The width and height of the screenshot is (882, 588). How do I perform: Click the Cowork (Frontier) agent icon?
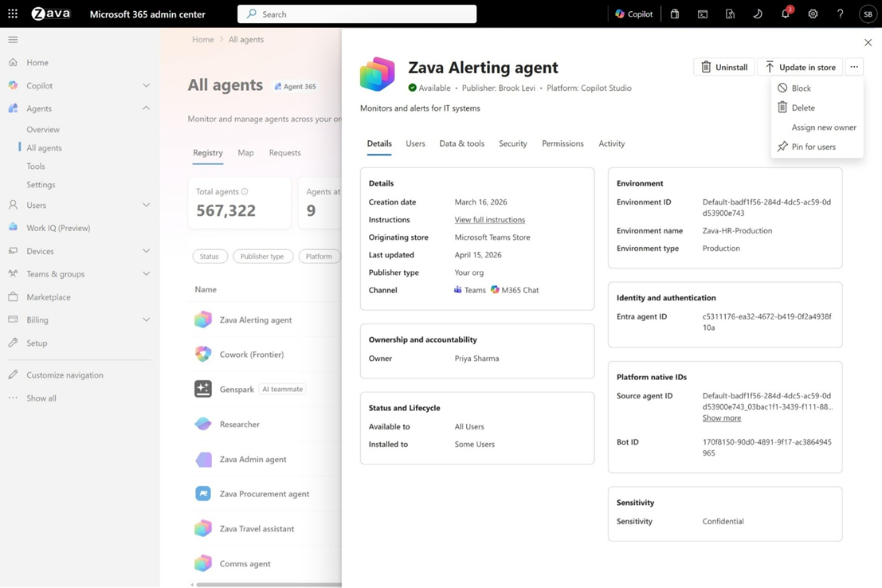(x=203, y=354)
